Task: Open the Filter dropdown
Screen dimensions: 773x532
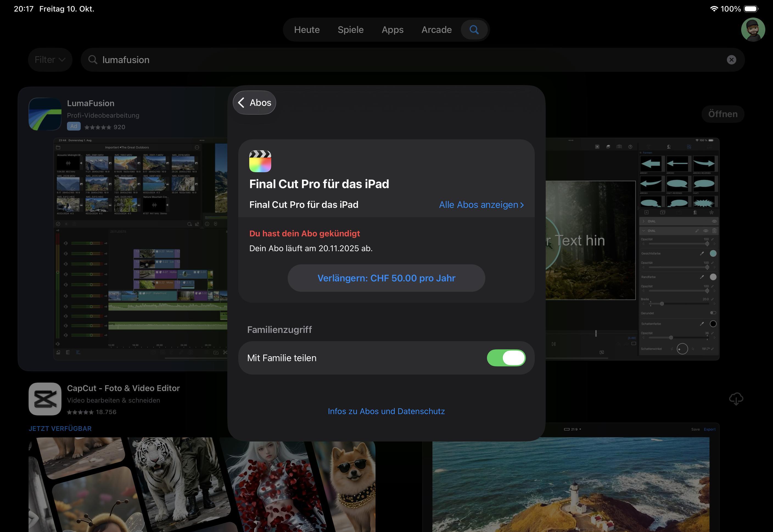Action: [50, 60]
